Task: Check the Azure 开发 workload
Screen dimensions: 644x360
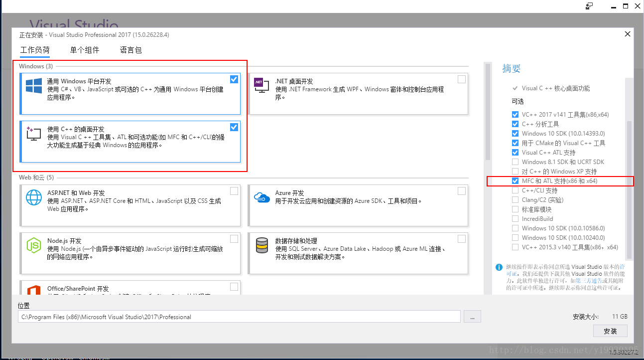Action: tap(462, 191)
